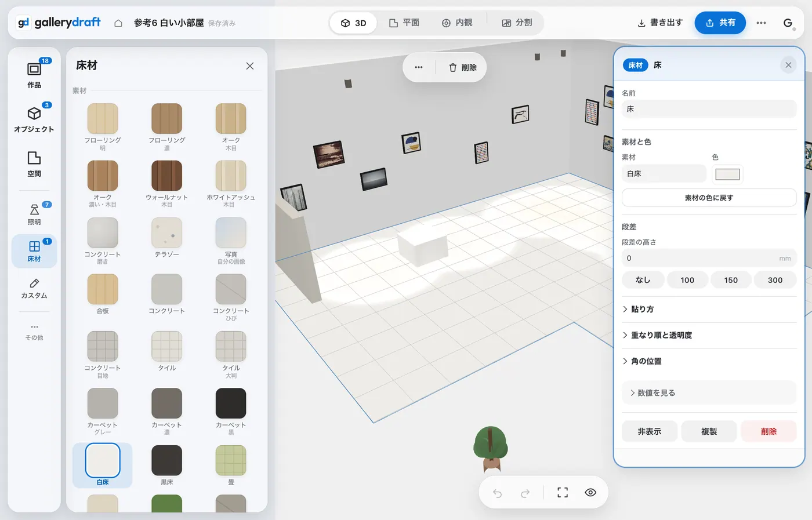Click the 複製 duplicate button
This screenshot has height=520, width=812.
coord(709,431)
